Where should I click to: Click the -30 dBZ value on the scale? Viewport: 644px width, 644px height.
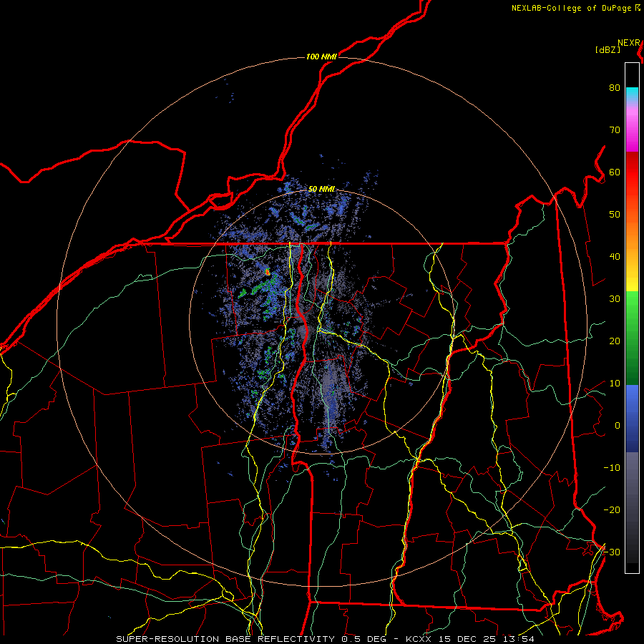click(612, 552)
